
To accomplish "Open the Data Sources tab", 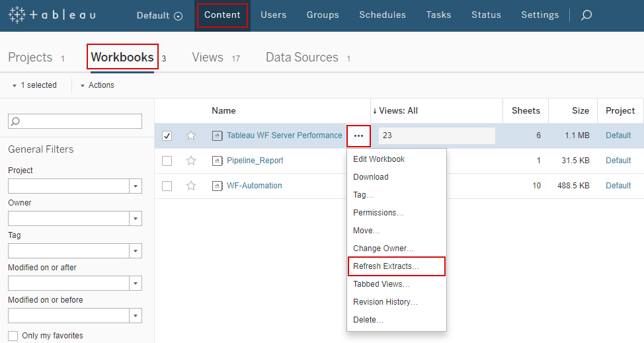I will click(x=302, y=57).
